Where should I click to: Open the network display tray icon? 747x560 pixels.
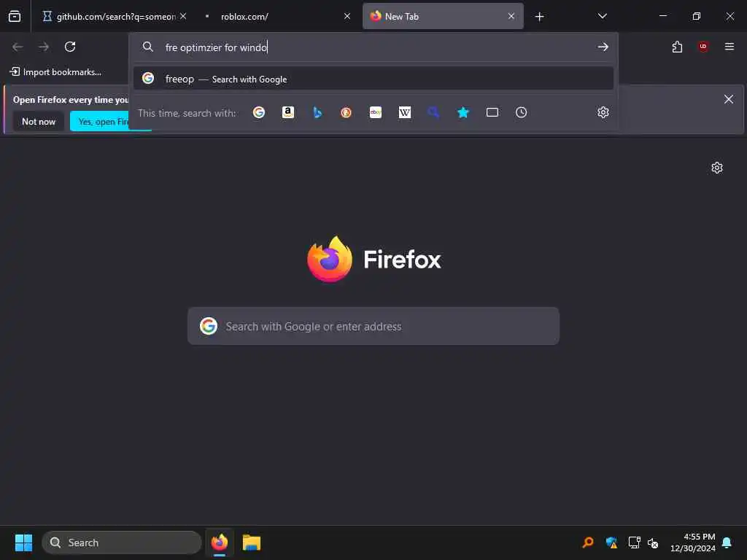(x=634, y=542)
